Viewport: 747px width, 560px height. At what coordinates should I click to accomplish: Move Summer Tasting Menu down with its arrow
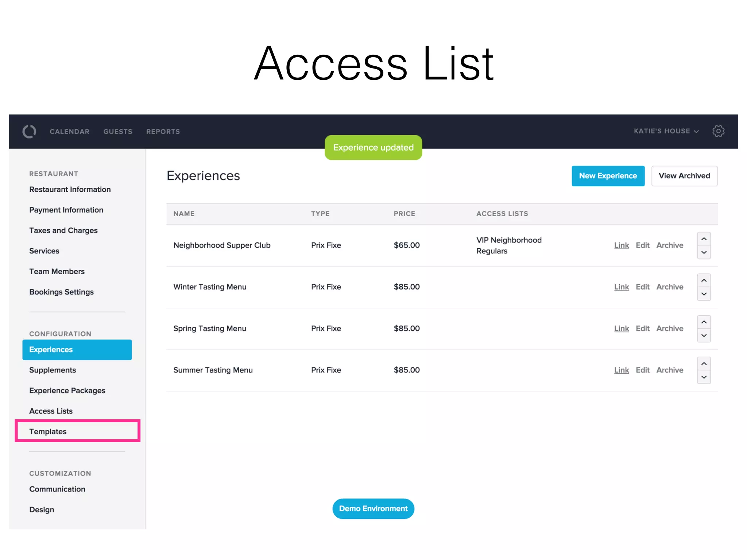(704, 377)
